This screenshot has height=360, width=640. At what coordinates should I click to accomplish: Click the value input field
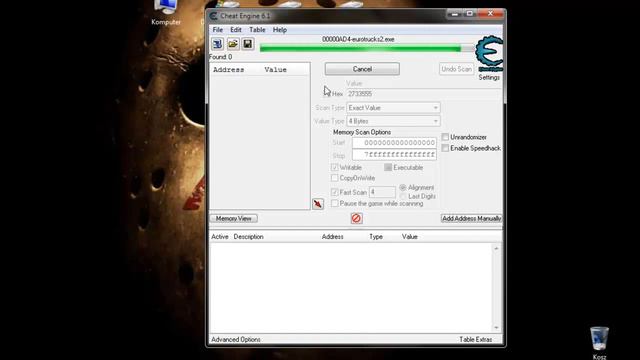click(423, 94)
